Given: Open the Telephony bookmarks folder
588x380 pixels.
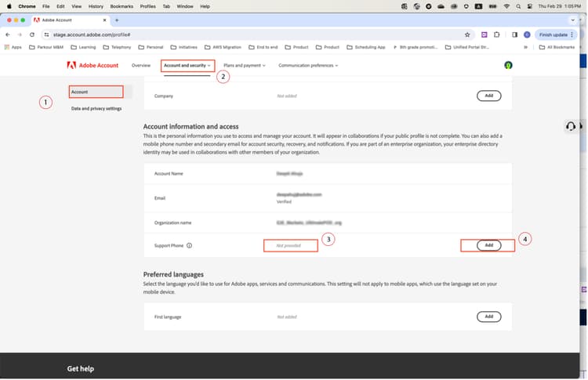Looking at the screenshot, I should (117, 47).
